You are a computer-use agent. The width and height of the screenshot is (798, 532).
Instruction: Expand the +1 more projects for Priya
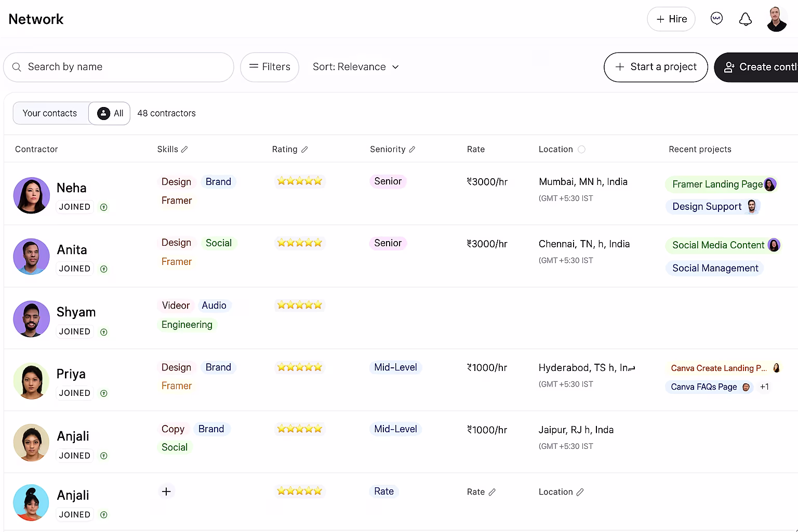(x=764, y=387)
